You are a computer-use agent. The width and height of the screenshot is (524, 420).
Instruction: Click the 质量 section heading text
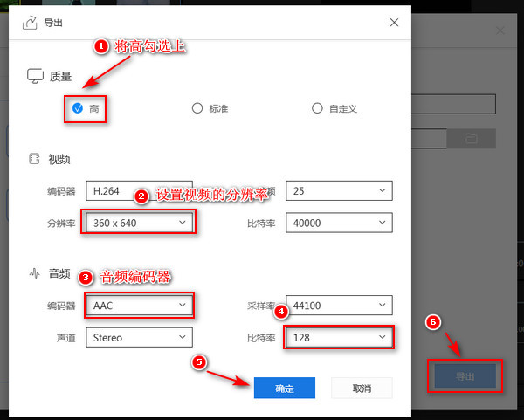tap(60, 76)
